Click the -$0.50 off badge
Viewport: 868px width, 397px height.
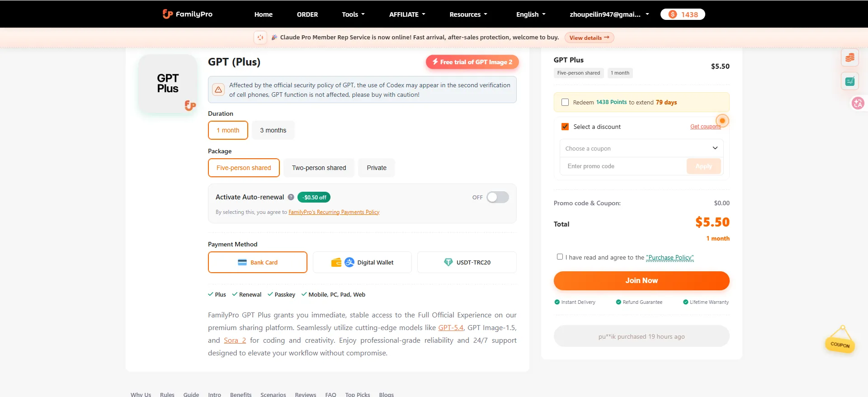point(314,197)
